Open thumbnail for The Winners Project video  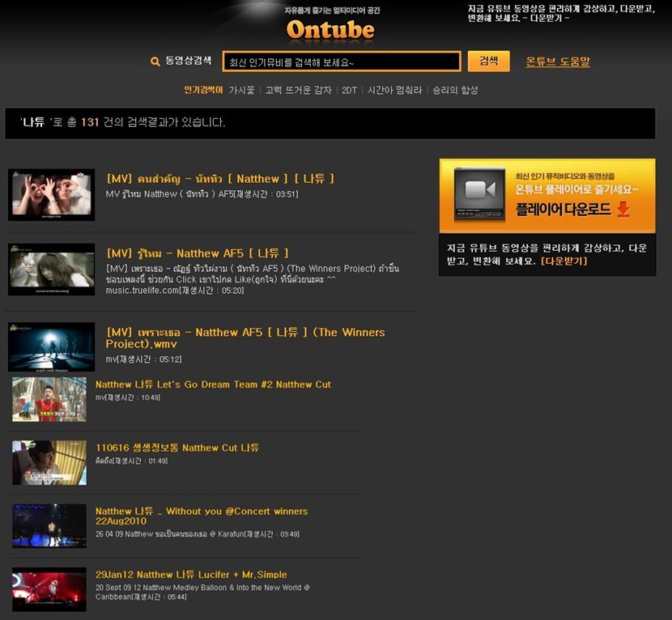[x=52, y=346]
